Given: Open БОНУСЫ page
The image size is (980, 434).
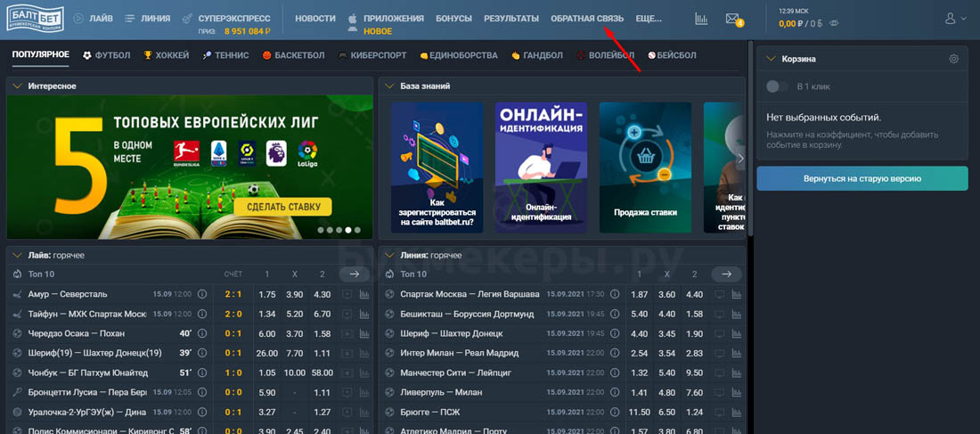Looking at the screenshot, I should click(x=453, y=19).
